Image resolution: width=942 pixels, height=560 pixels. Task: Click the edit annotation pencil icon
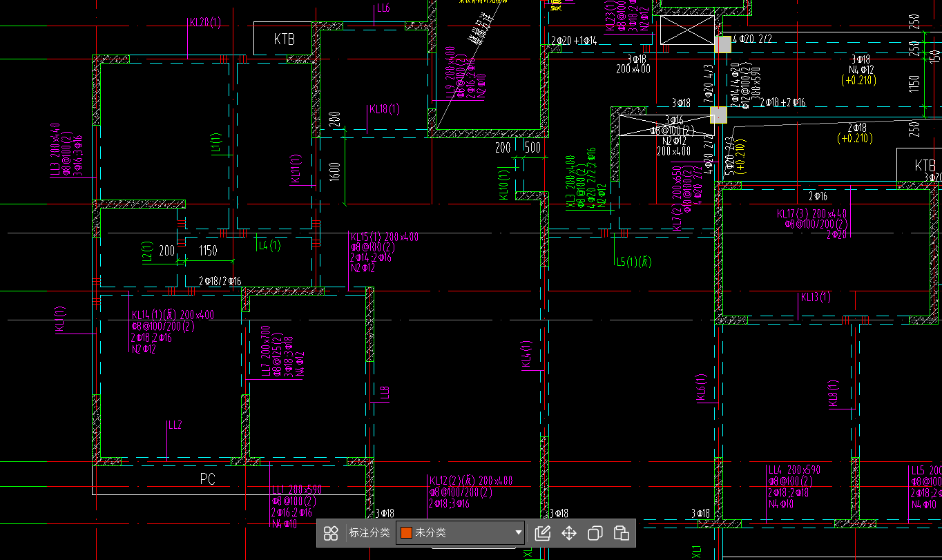point(543,533)
